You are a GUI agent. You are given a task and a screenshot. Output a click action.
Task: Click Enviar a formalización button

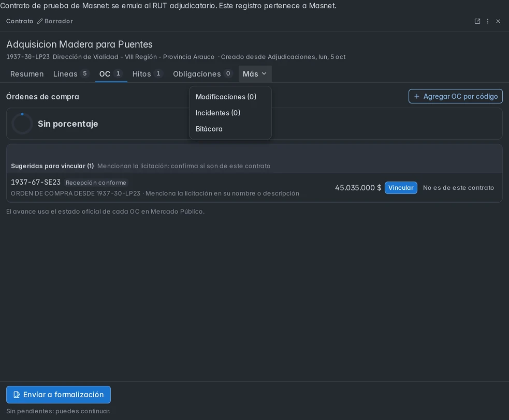click(x=59, y=395)
